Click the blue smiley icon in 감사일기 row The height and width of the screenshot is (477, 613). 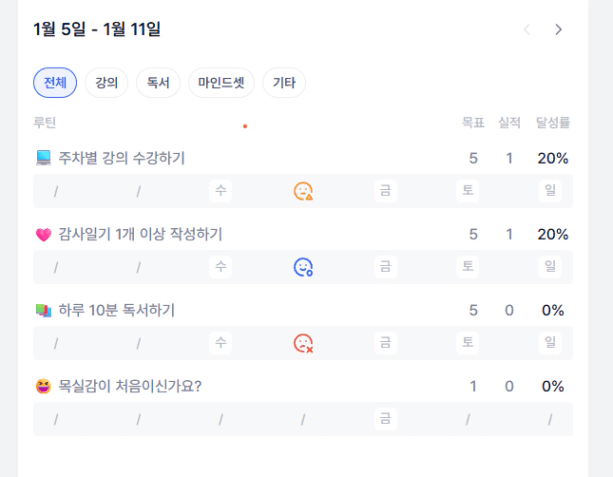coord(303,267)
